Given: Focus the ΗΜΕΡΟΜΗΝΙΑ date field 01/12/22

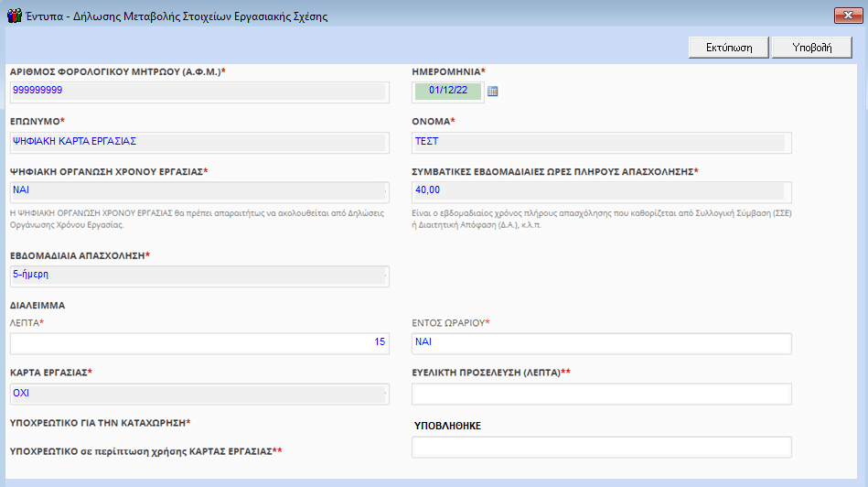Looking at the screenshot, I should pyautogui.click(x=447, y=91).
